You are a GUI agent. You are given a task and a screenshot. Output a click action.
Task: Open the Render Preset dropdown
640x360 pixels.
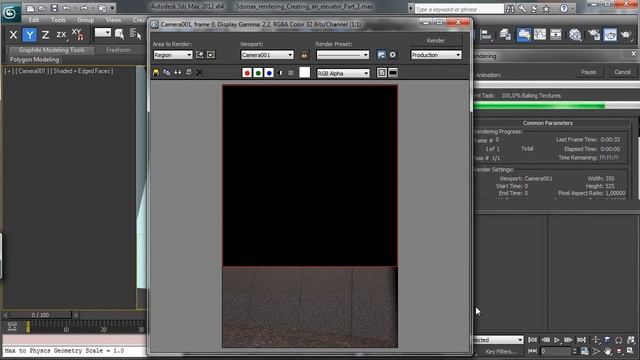pos(342,55)
